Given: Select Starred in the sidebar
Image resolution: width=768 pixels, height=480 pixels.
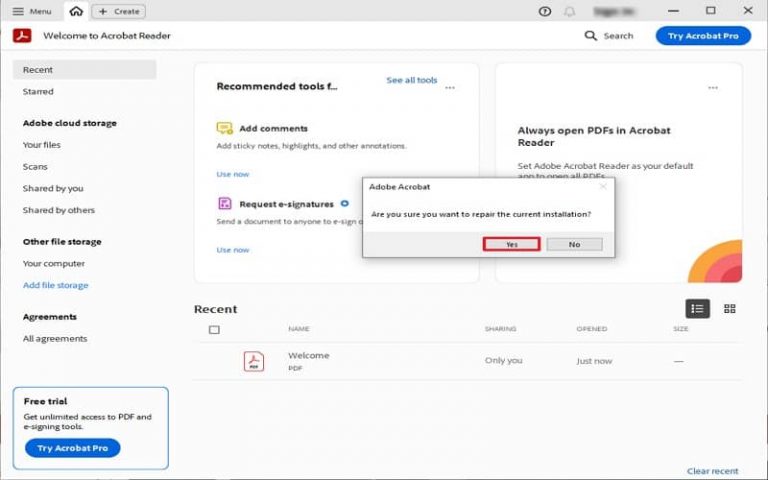Looking at the screenshot, I should (x=38, y=92).
